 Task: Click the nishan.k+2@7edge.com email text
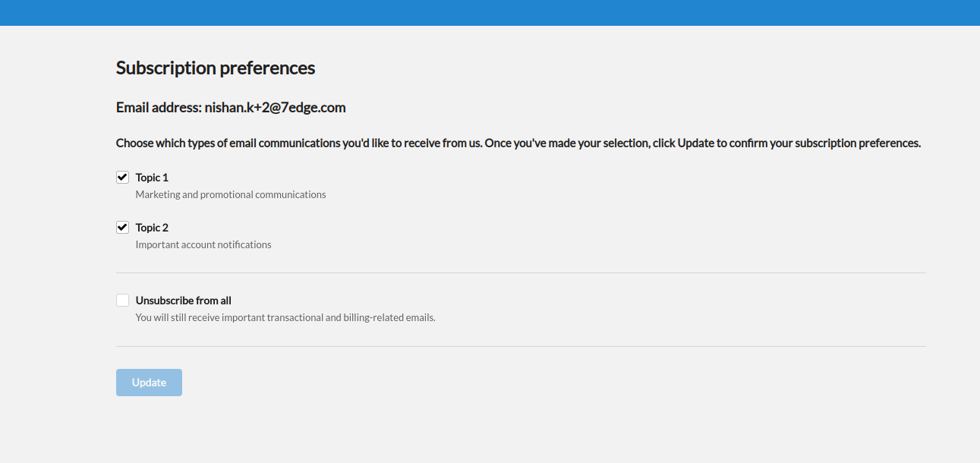[275, 108]
